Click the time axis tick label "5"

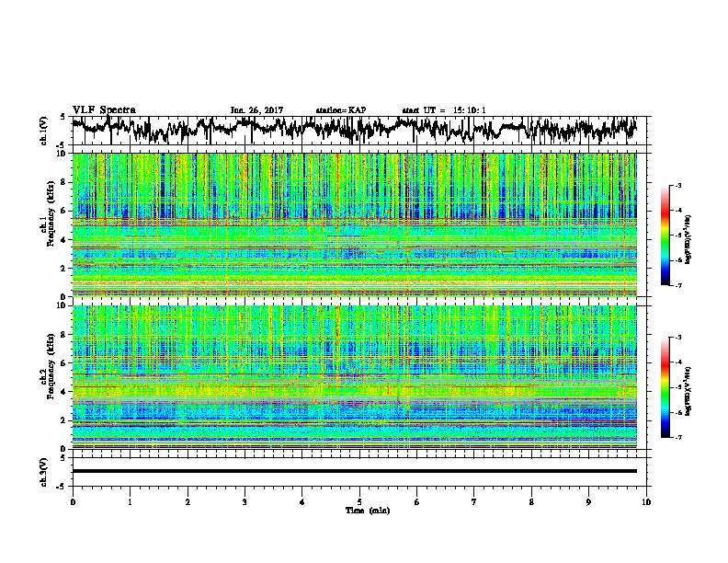[x=359, y=502]
